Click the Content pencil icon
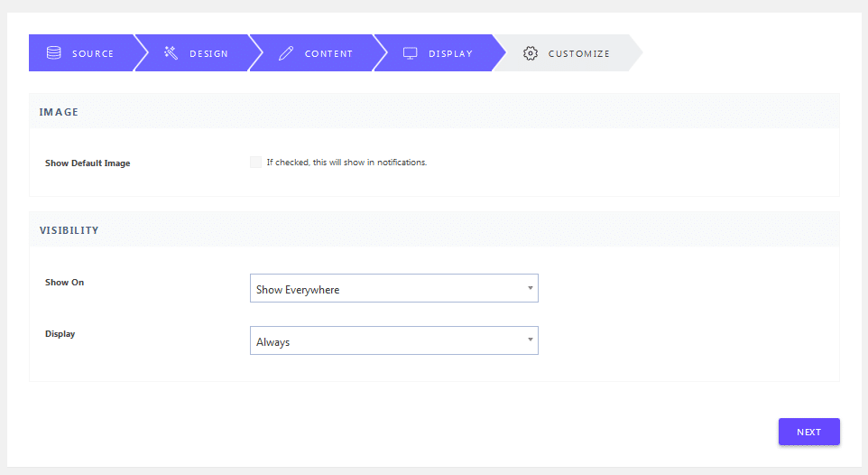 coord(286,53)
